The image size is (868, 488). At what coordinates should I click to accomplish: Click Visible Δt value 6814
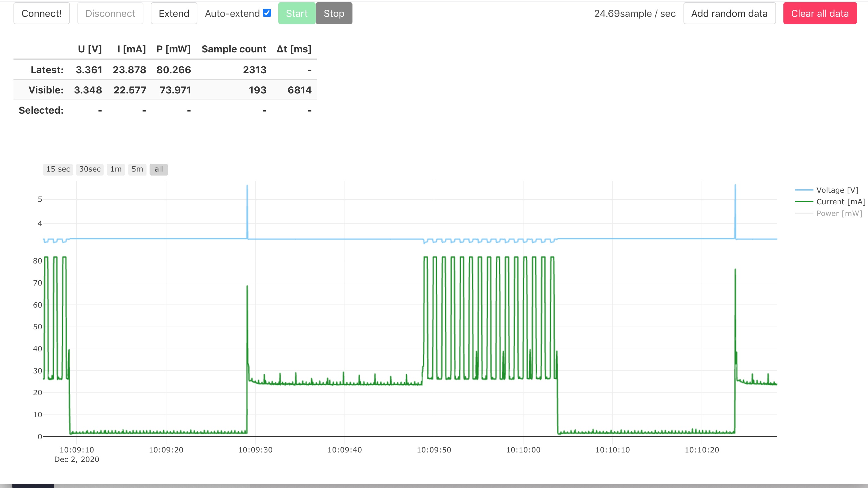click(299, 90)
